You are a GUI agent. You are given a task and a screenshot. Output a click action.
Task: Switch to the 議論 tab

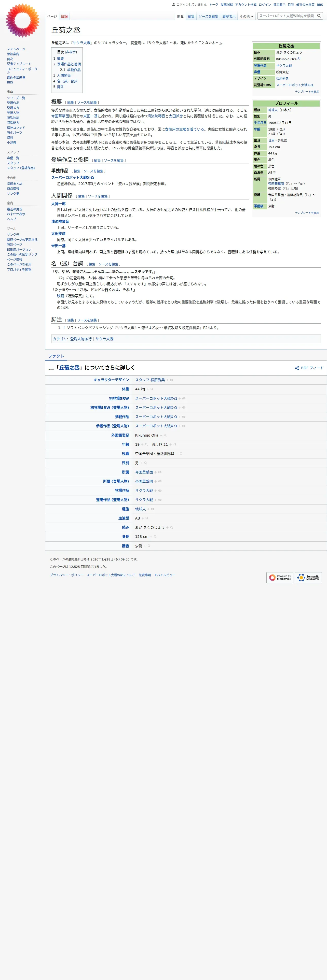click(64, 16)
